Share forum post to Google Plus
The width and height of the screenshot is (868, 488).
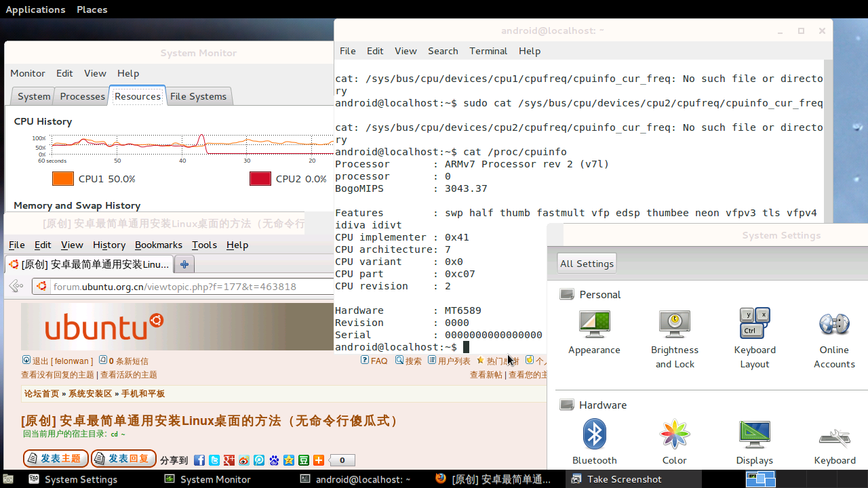[229, 460]
